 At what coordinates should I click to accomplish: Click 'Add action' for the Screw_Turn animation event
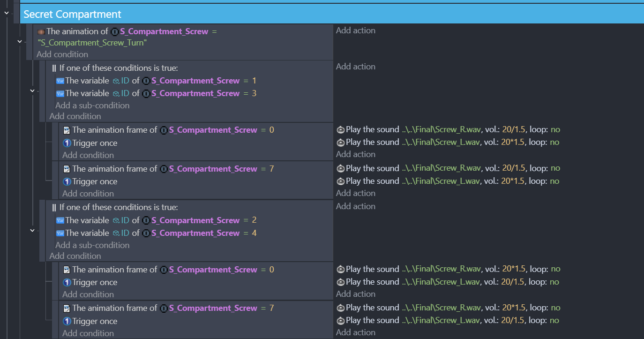[x=355, y=30]
